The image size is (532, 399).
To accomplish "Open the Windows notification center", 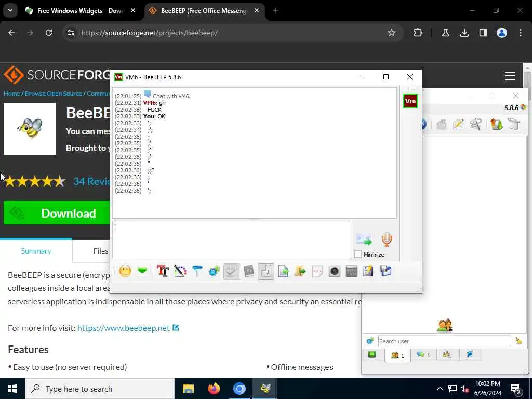I will click(516, 389).
